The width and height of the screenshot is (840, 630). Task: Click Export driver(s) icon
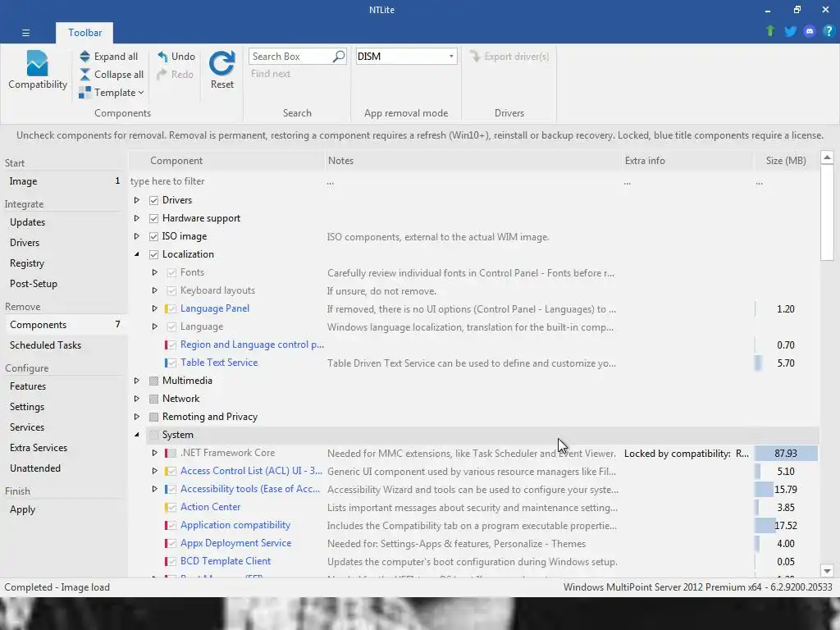475,57
